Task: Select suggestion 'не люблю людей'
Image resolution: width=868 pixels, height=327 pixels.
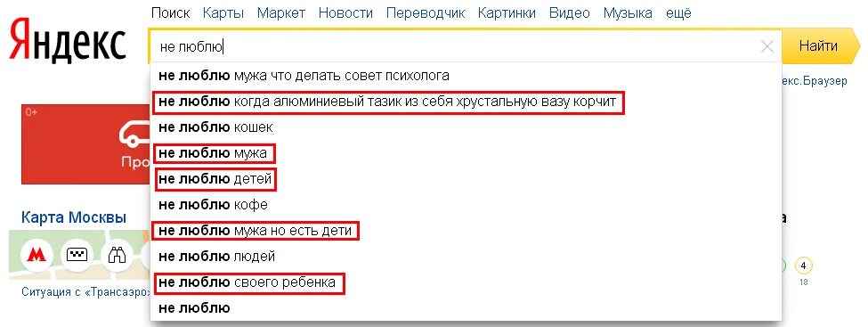Action: (466, 257)
